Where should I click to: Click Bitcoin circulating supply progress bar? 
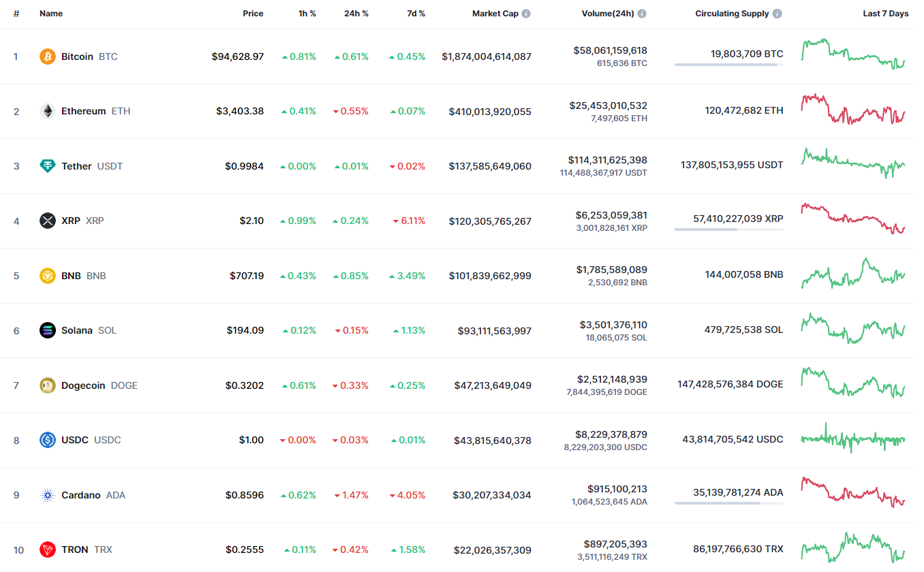point(729,65)
